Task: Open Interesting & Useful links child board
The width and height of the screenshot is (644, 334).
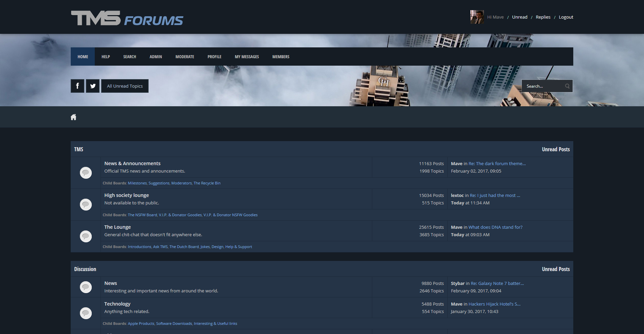Action: pyautogui.click(x=216, y=324)
